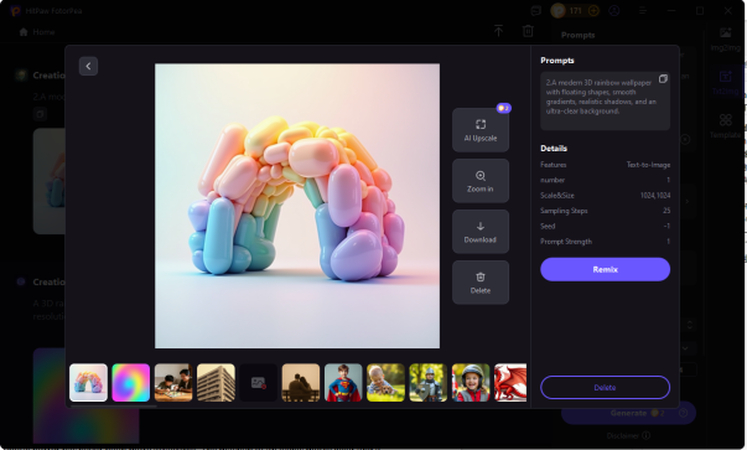Select the broken image placeholder thumbnail

(258, 383)
